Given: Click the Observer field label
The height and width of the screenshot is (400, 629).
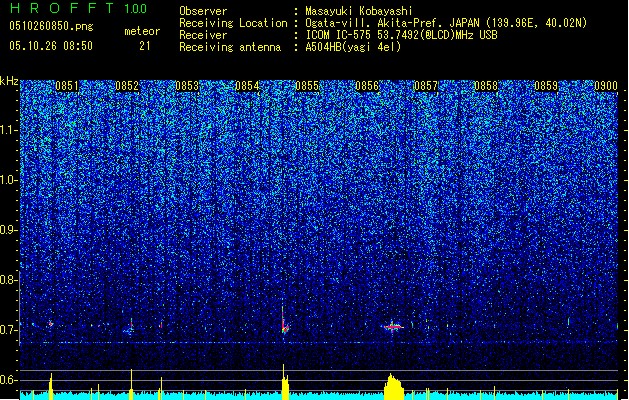Looking at the screenshot, I should (x=203, y=11).
